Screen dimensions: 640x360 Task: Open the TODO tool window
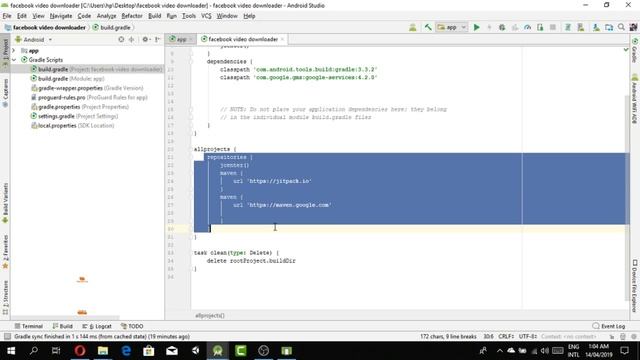(132, 326)
